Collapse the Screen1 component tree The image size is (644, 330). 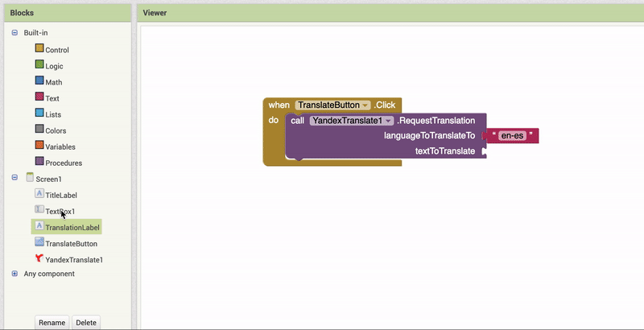coord(14,178)
